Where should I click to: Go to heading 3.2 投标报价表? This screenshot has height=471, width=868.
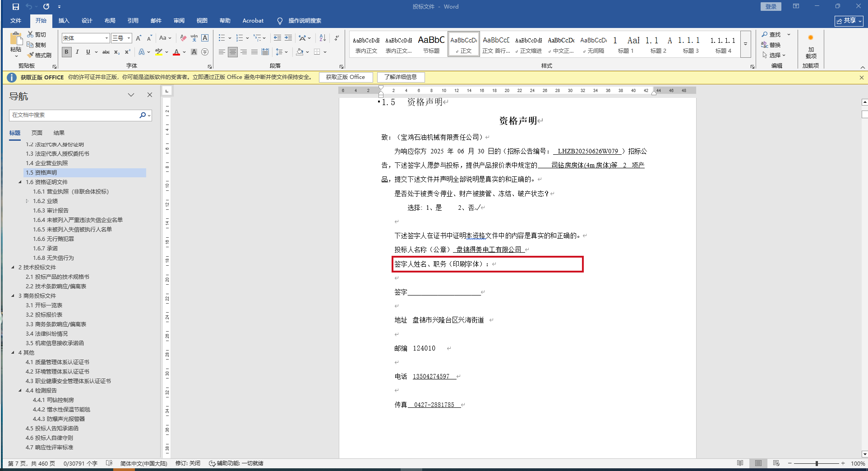point(44,315)
